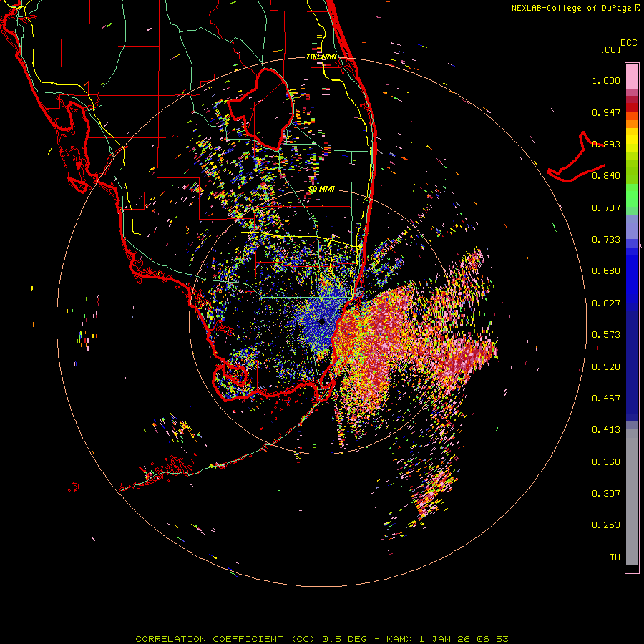Click the 0.520 scale value
This screenshot has width=644, height=644.
[606, 367]
